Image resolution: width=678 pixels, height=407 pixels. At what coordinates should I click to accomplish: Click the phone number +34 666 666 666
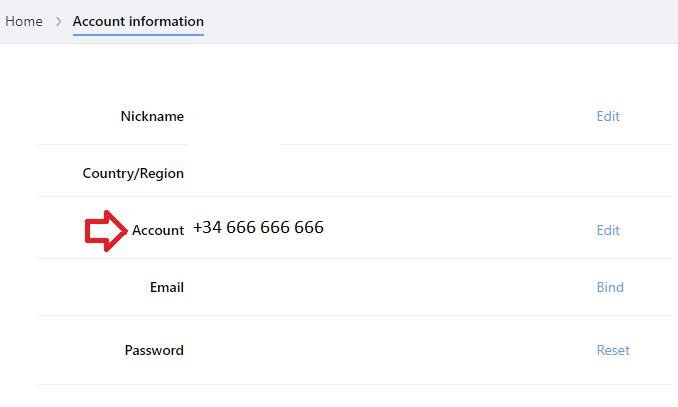pos(258,228)
